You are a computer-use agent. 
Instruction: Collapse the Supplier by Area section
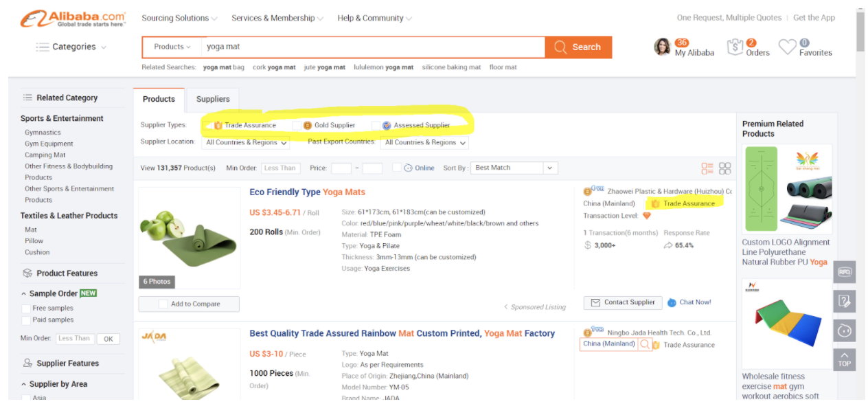pos(24,385)
